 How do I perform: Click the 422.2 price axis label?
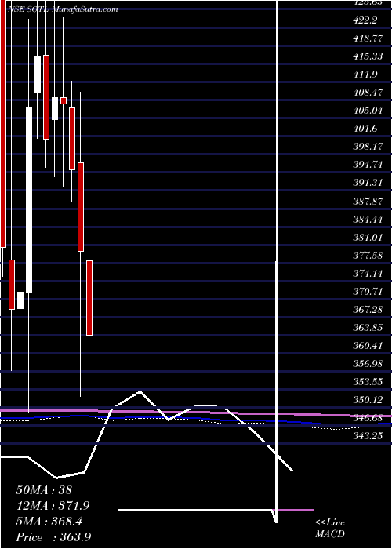click(x=365, y=21)
